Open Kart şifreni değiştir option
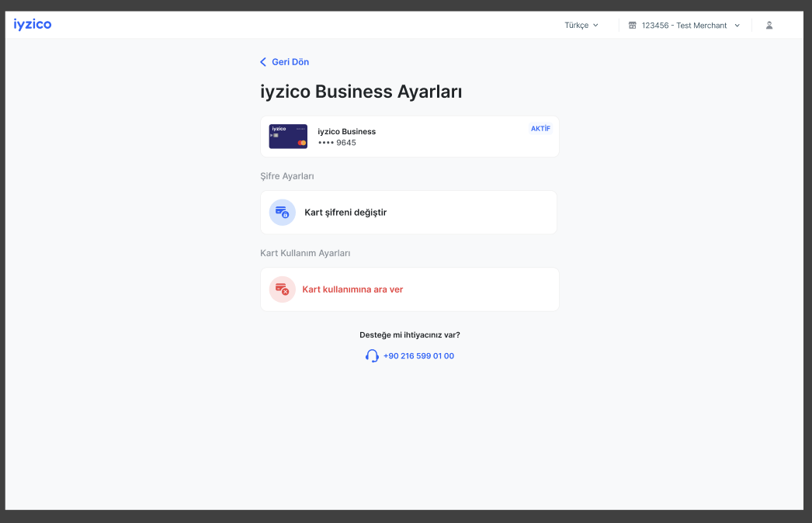 tap(408, 213)
